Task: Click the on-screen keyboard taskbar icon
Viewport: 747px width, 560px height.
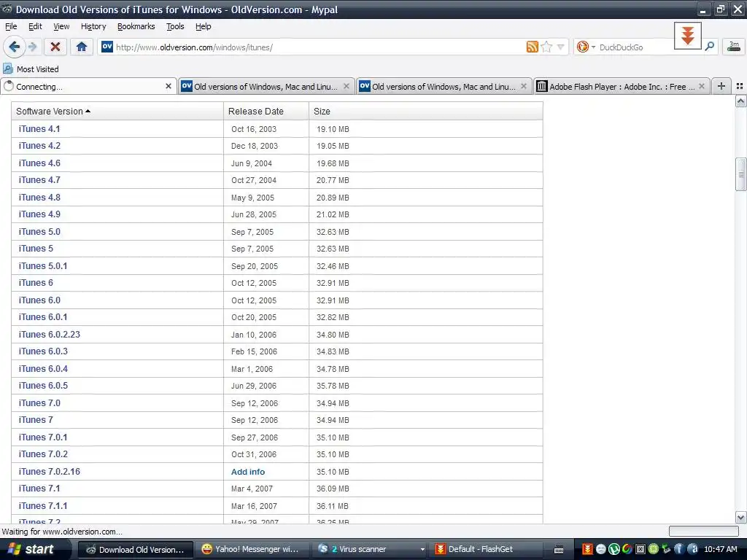Action: click(559, 550)
